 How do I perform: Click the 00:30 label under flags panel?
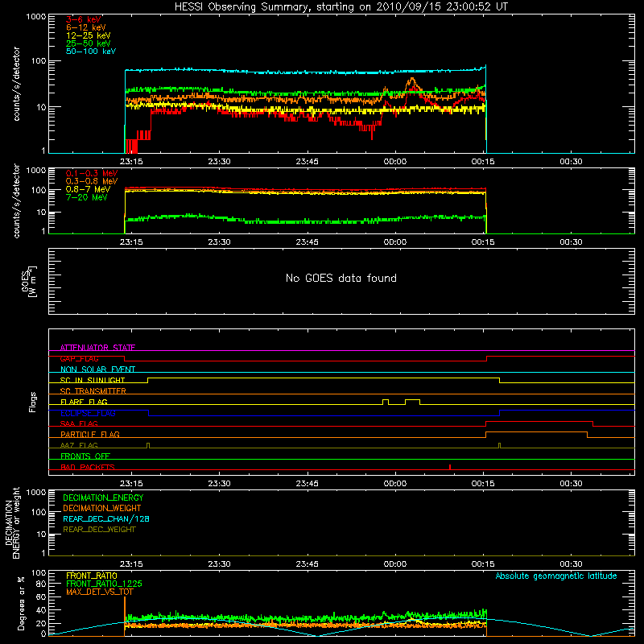point(571,484)
